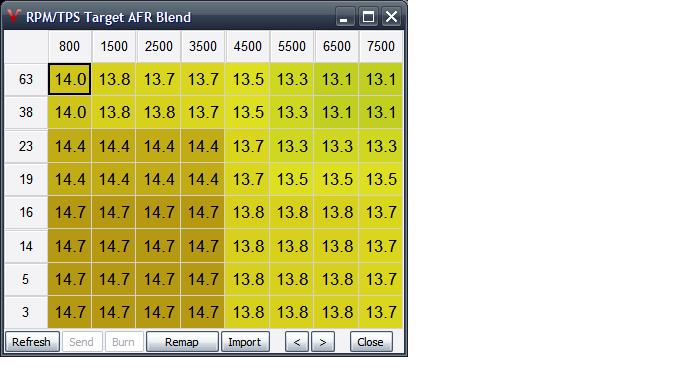Viewport: 683px width, 384px height.
Task: Click the red V application icon in title bar
Action: 14,16
